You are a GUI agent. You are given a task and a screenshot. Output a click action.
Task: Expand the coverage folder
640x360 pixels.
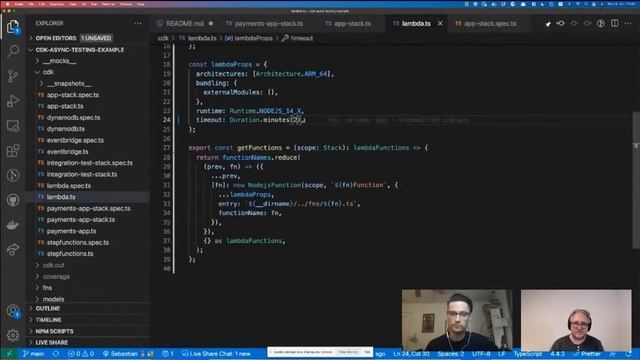56,277
